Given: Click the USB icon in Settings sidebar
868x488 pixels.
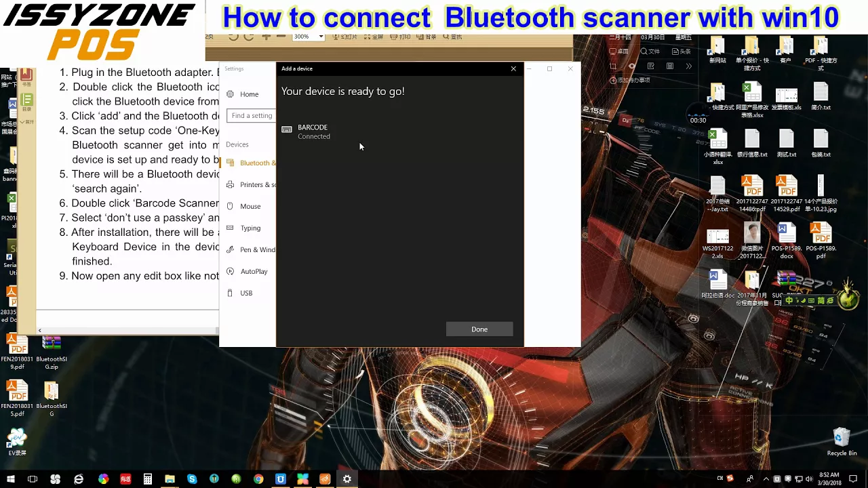Looking at the screenshot, I should 231,293.
